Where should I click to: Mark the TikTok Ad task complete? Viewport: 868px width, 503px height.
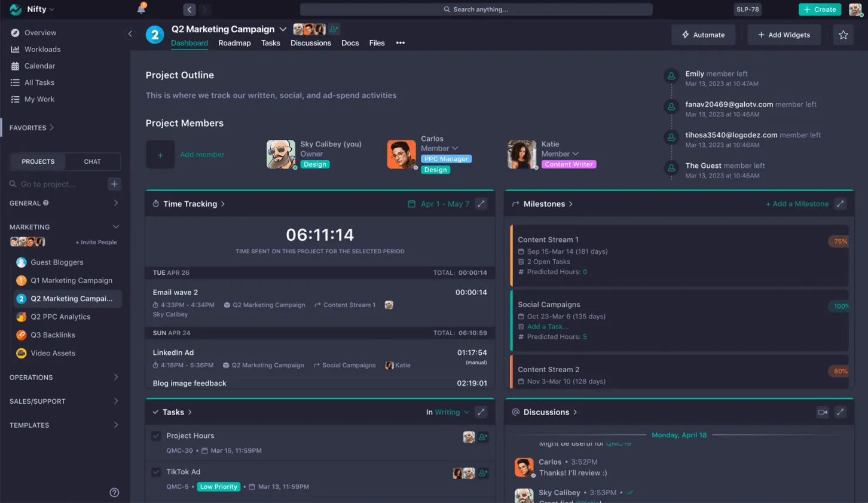(155, 472)
